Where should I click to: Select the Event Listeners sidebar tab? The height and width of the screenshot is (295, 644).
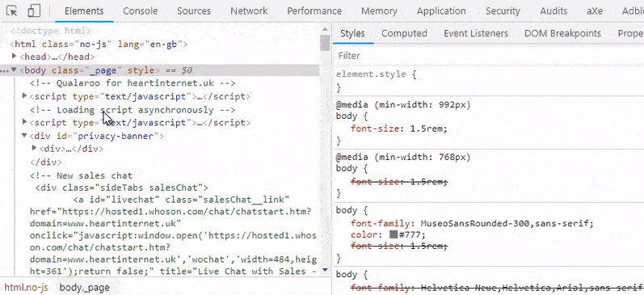tap(476, 33)
